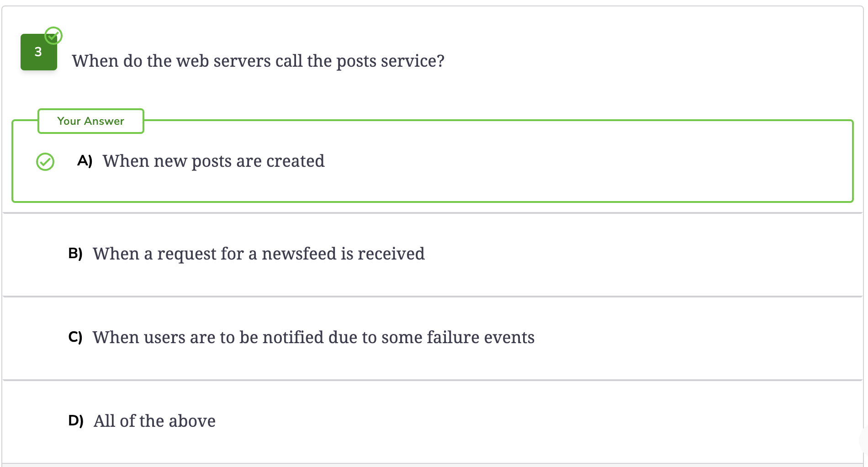
Task: Click the C) letter label
Action: click(75, 337)
